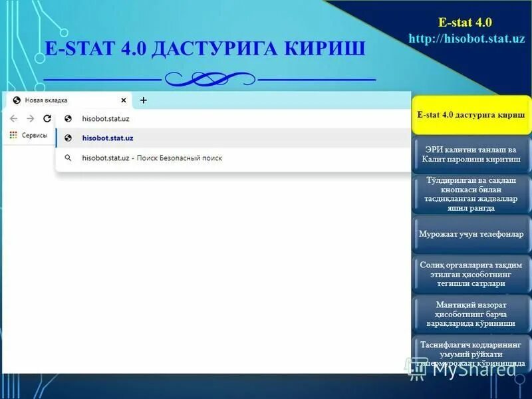Click the Сервисы bookmark label
This screenshot has width=532, height=399.
pyautogui.click(x=35, y=135)
